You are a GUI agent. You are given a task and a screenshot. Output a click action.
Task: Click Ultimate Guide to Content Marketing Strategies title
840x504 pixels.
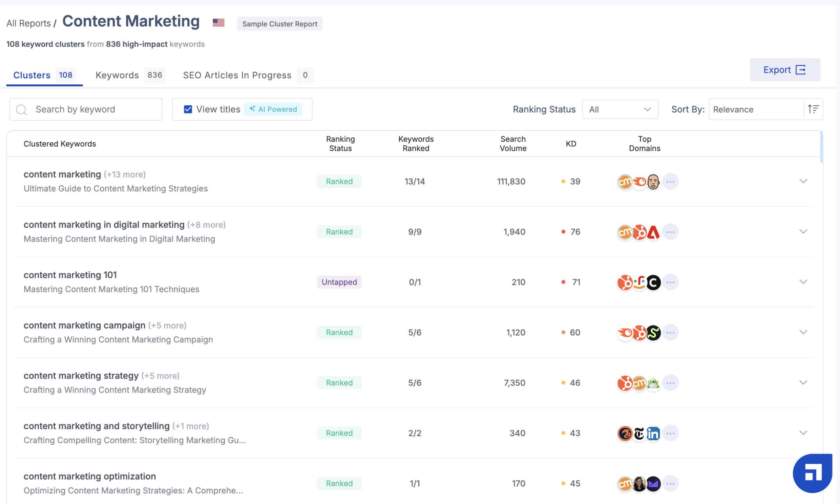[115, 188]
